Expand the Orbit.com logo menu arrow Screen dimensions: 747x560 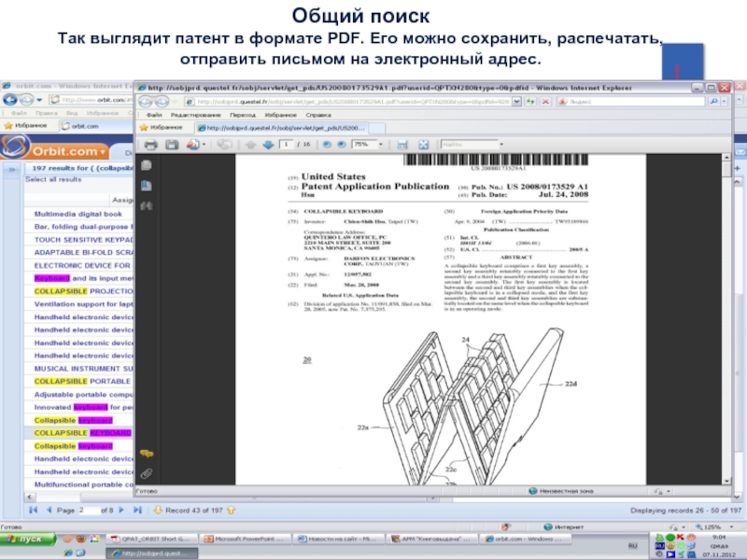click(x=105, y=150)
